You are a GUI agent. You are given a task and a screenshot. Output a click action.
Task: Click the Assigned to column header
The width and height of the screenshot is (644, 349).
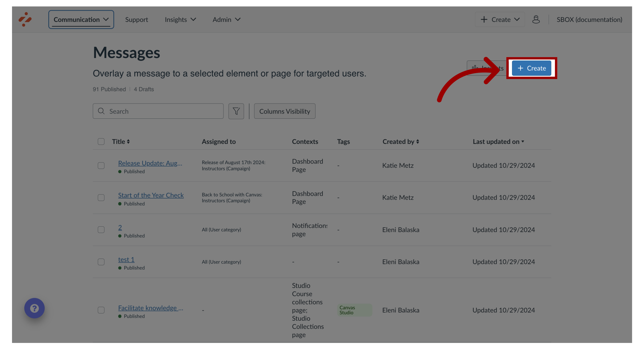coord(219,142)
